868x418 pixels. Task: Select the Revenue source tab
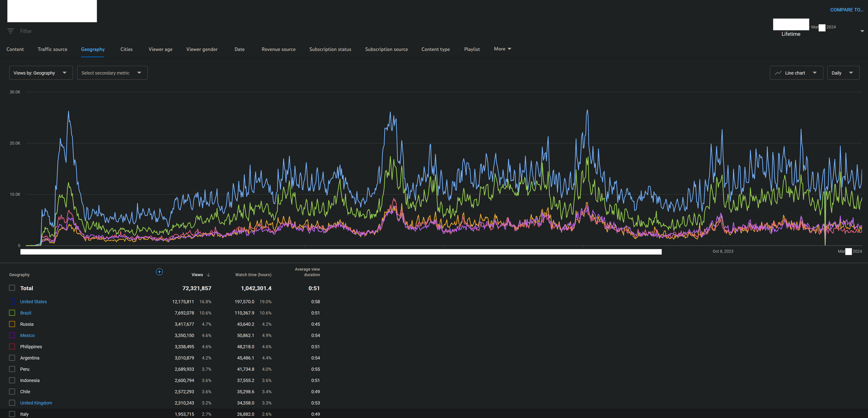[278, 49]
